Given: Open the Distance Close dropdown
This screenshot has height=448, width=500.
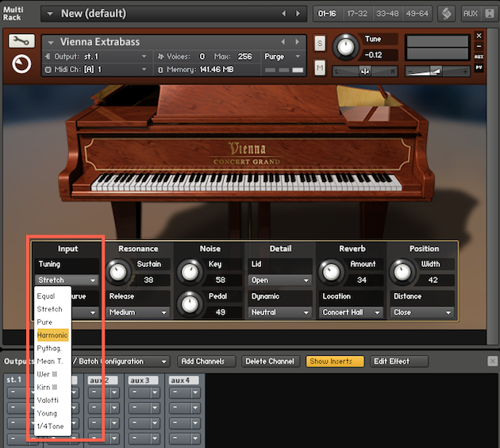Looking at the screenshot, I should [422, 312].
